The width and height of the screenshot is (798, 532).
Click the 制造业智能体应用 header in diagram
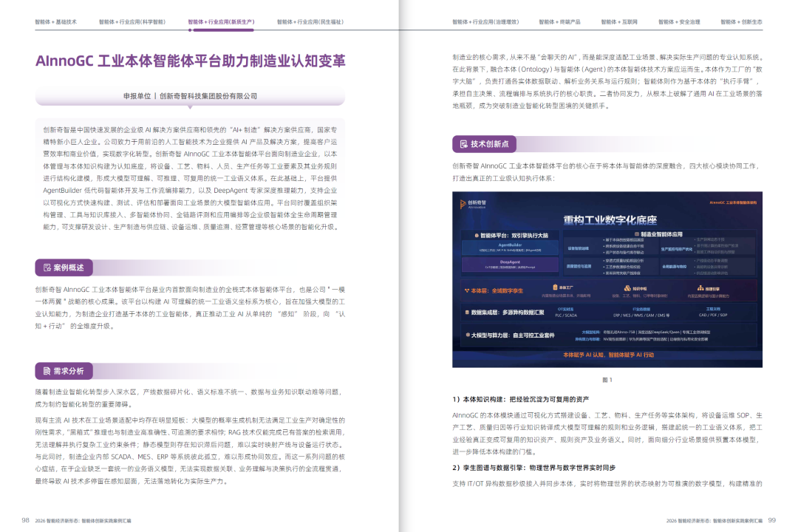661,234
